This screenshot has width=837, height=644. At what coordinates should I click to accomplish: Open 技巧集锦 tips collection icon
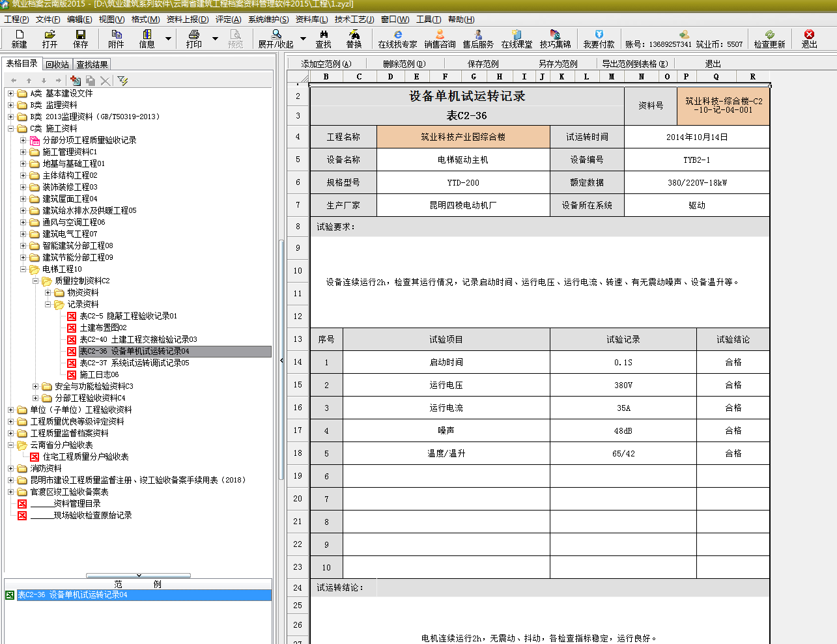[x=555, y=38]
